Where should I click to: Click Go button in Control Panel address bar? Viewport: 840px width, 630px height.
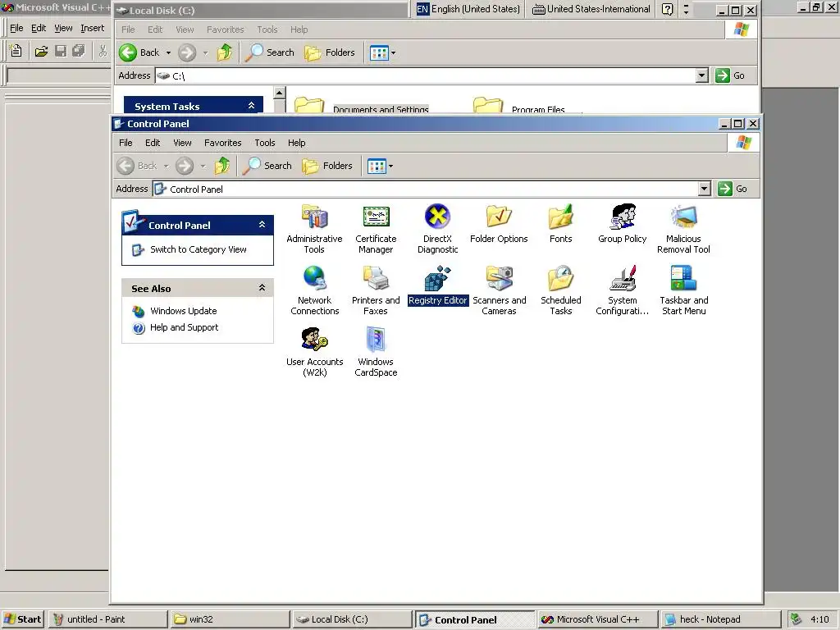(733, 189)
